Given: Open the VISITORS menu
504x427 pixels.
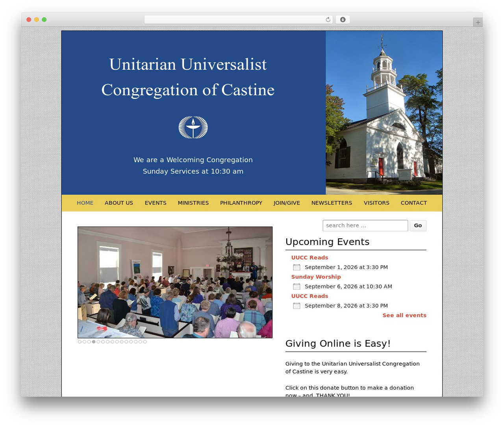Looking at the screenshot, I should (x=376, y=203).
